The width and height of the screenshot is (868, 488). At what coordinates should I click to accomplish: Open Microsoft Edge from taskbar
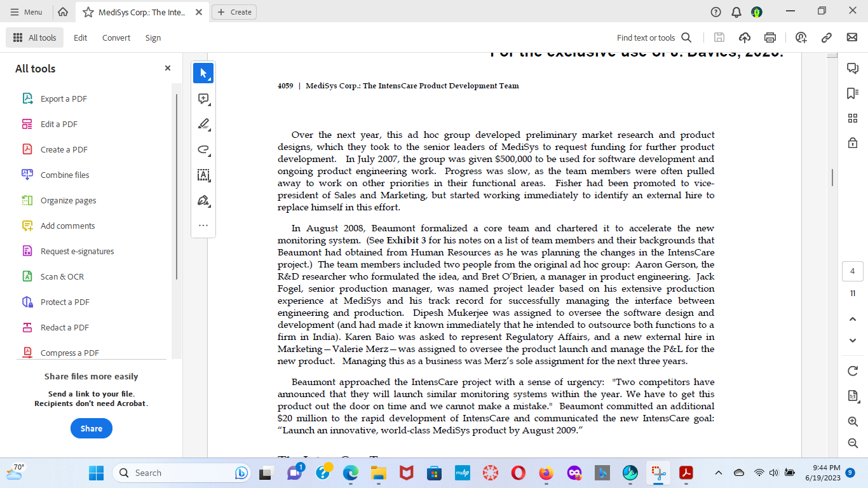351,473
